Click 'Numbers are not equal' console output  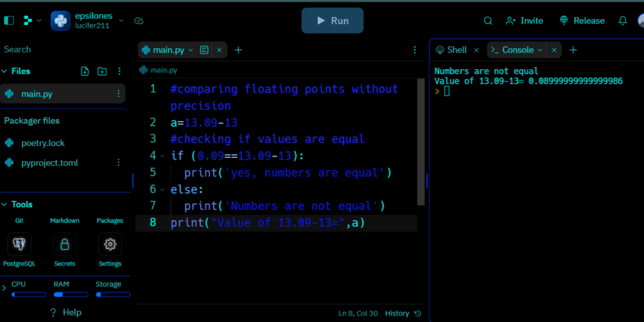point(486,71)
